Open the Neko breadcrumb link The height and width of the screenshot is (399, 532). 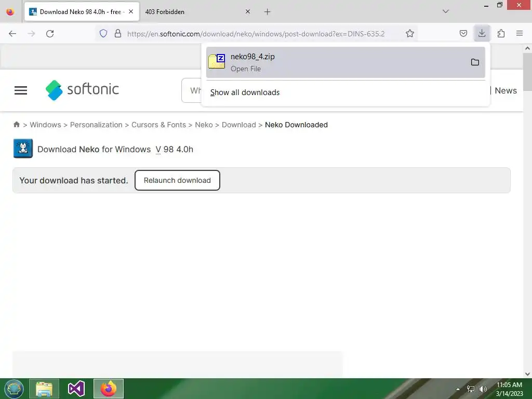[x=204, y=125]
